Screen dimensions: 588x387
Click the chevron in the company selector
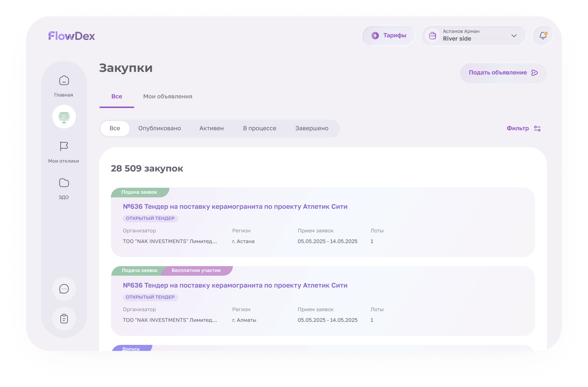pos(514,36)
